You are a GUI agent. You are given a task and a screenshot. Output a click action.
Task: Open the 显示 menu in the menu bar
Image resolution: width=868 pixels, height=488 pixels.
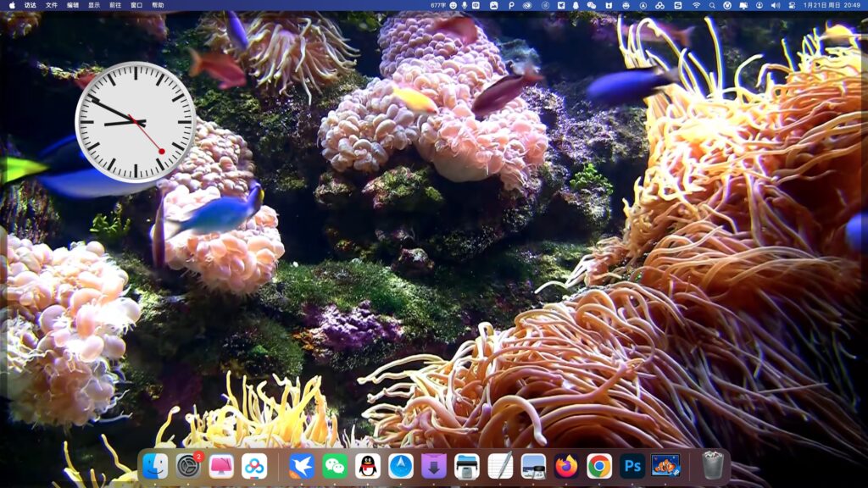pyautogui.click(x=93, y=7)
